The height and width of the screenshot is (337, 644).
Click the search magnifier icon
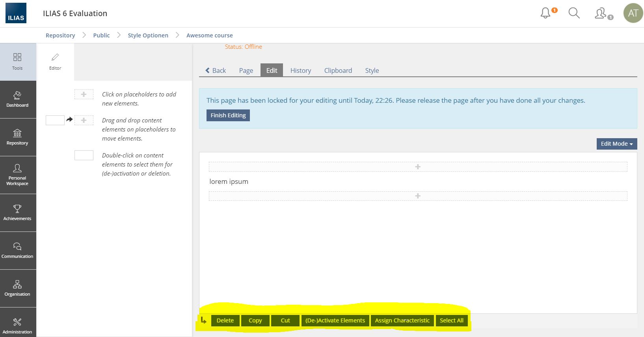[574, 13]
